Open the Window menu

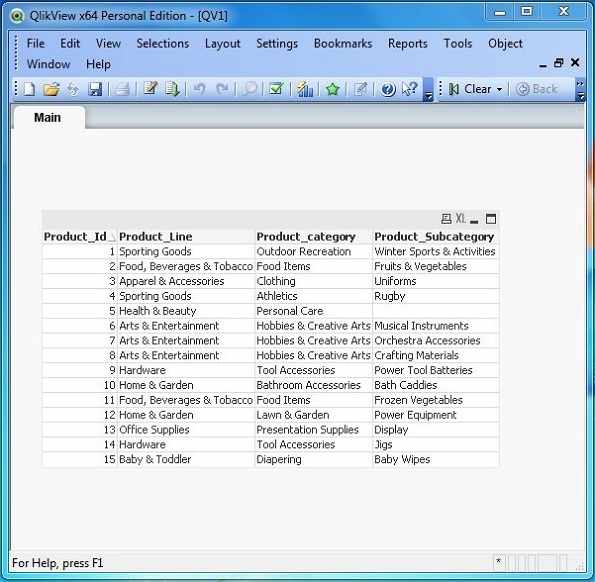coord(49,64)
